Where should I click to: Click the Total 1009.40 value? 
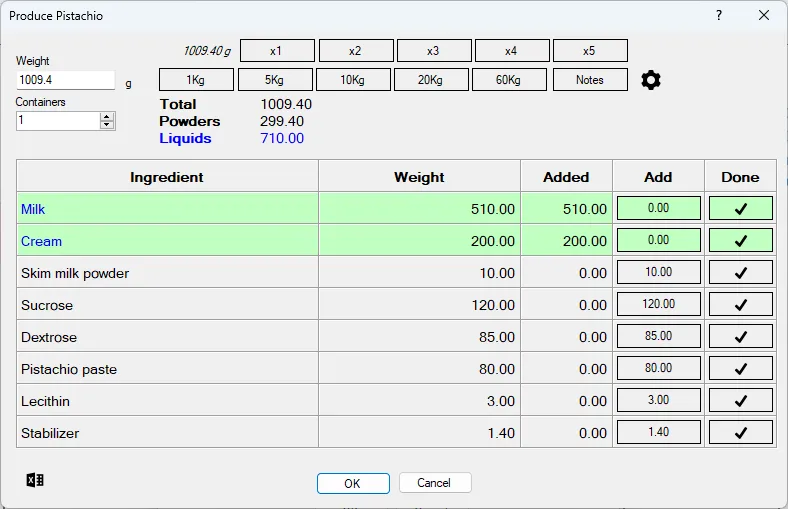(x=286, y=104)
